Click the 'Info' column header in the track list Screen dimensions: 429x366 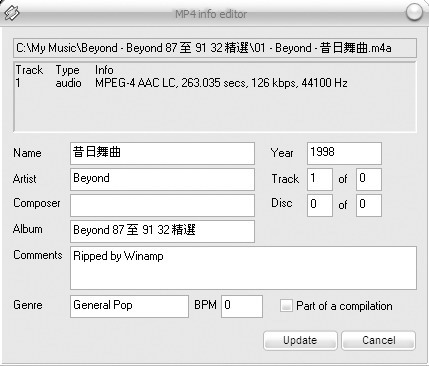pos(104,70)
